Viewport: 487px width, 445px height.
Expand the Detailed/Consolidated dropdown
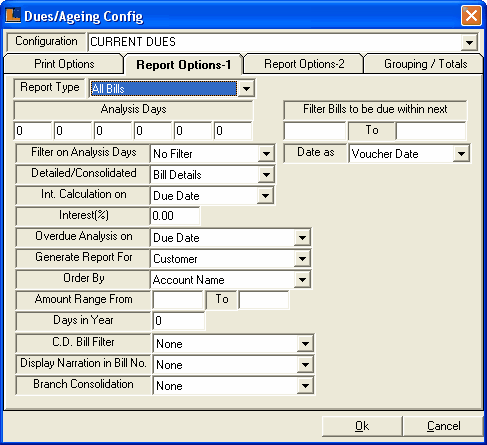coord(266,175)
